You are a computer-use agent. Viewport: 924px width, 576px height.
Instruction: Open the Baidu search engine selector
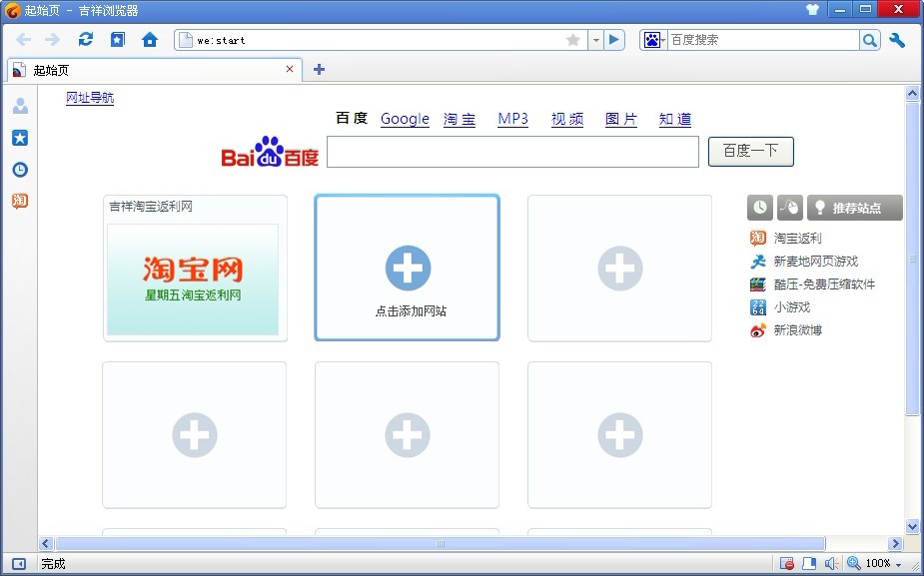coord(653,40)
